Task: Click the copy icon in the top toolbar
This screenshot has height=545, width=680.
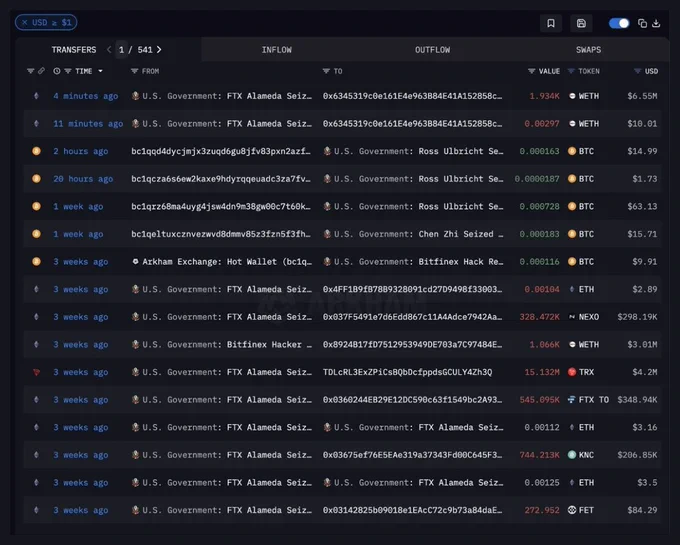Action: (642, 23)
